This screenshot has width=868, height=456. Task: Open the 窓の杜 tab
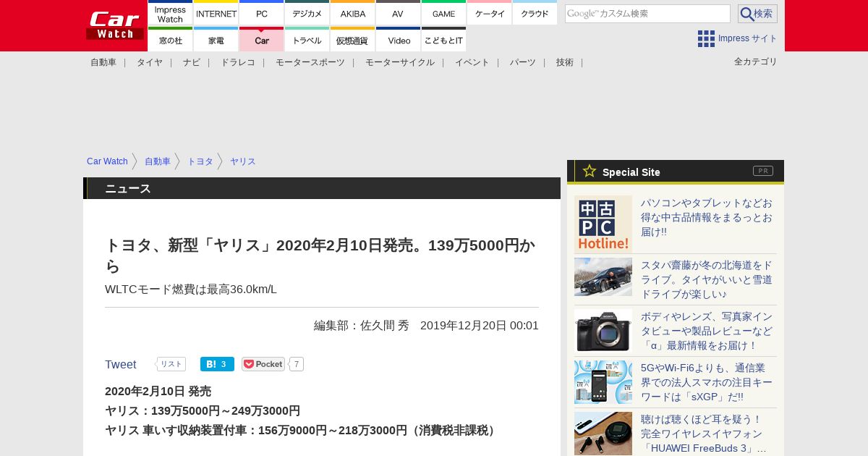click(x=170, y=39)
